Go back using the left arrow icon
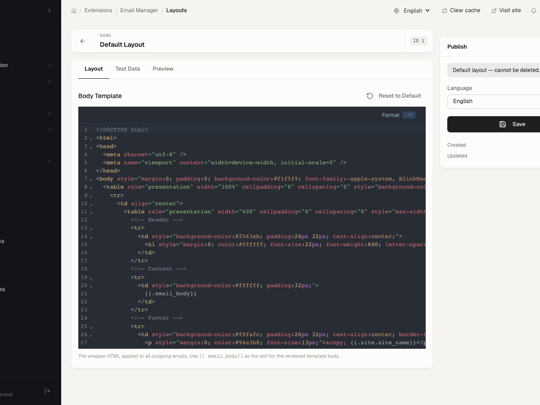The width and height of the screenshot is (540, 405). point(82,41)
